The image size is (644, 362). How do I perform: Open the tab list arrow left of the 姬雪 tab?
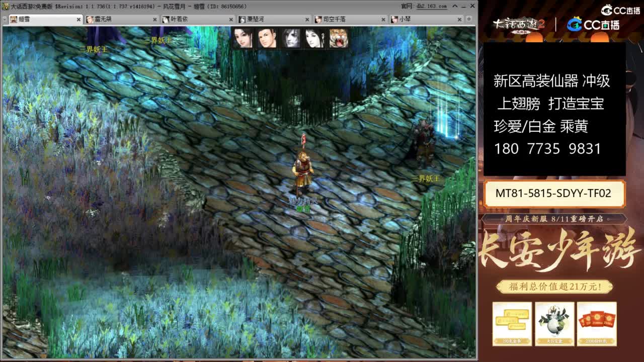[x=4, y=19]
